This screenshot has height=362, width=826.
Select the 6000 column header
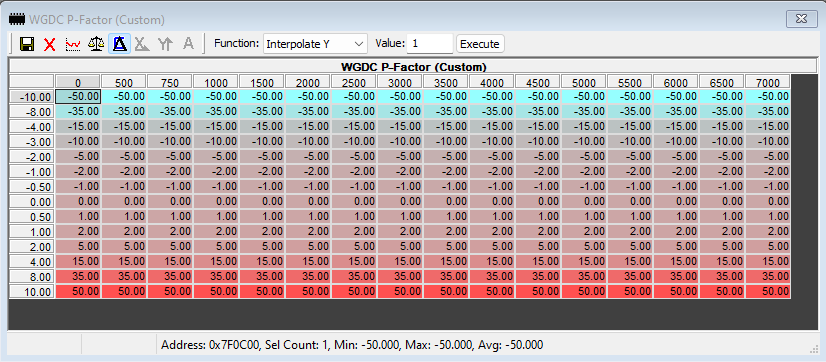click(x=675, y=82)
